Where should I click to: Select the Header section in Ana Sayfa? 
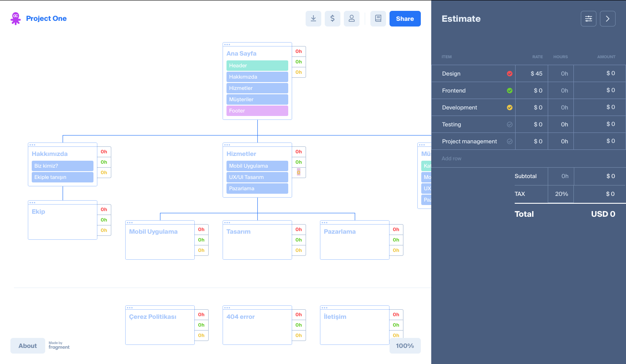[257, 66]
